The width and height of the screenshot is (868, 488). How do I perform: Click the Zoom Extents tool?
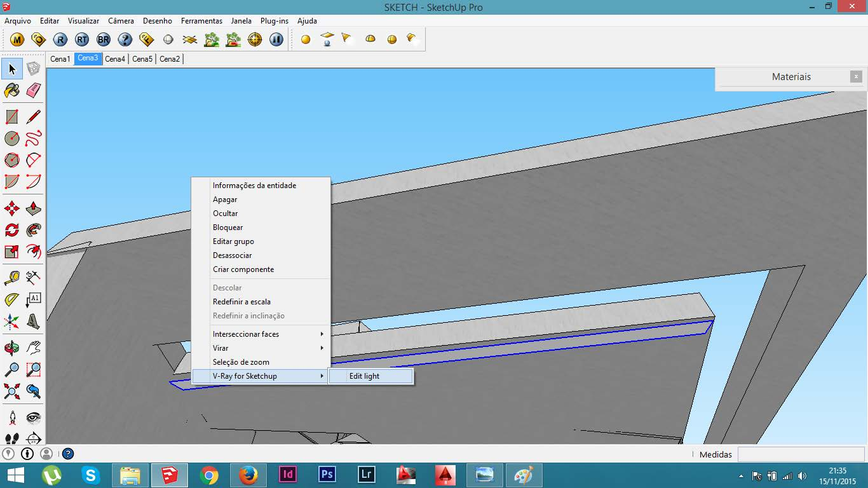[x=12, y=391]
